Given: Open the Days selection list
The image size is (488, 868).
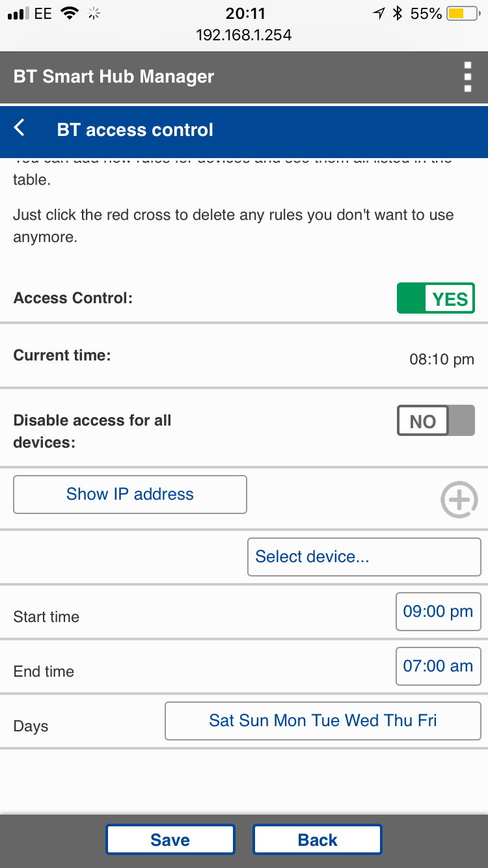Looking at the screenshot, I should click(323, 721).
